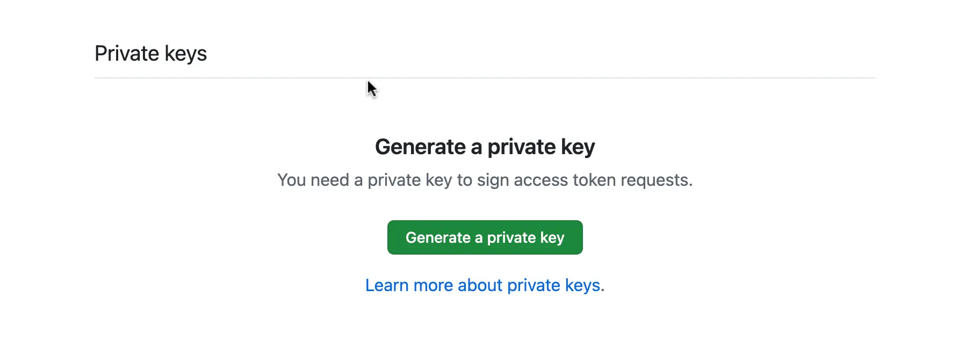Click the divider line under Private keys
The height and width of the screenshot is (362, 980).
[x=484, y=77]
